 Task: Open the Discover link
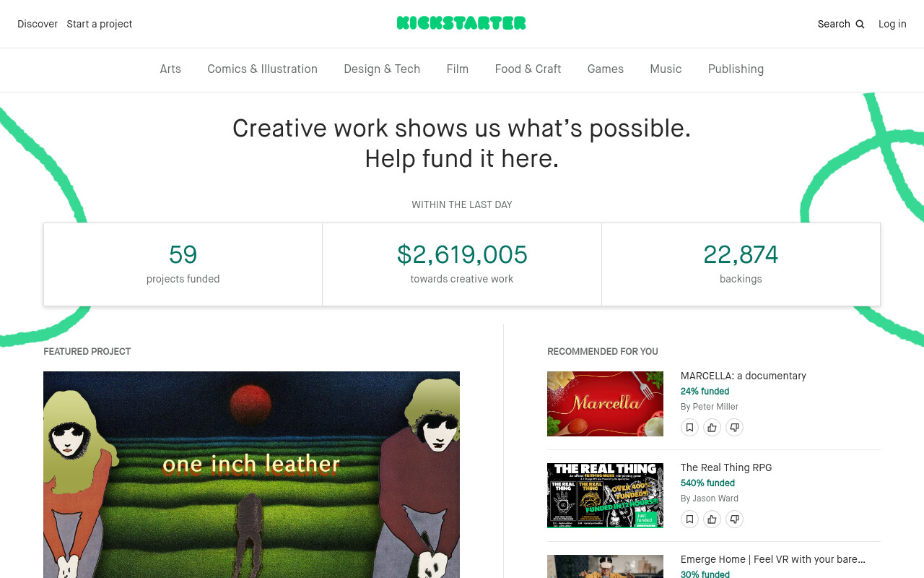38,24
